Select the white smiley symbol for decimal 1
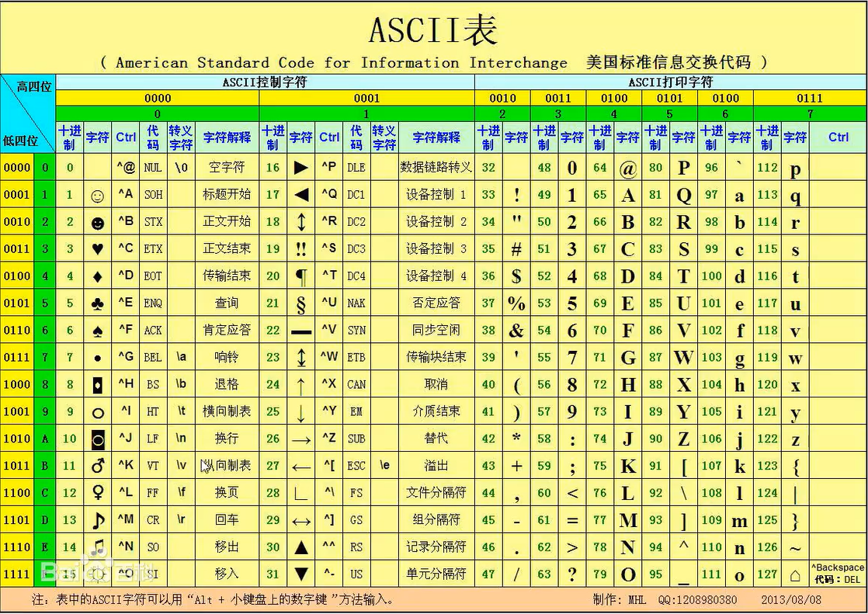Screen dimensions: 868x614 click(x=97, y=196)
